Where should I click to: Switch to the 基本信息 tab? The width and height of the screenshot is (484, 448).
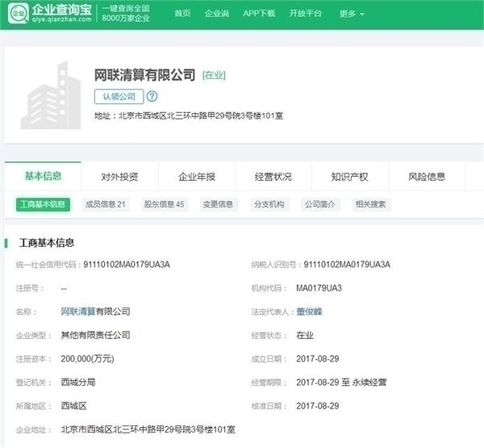[x=43, y=176]
